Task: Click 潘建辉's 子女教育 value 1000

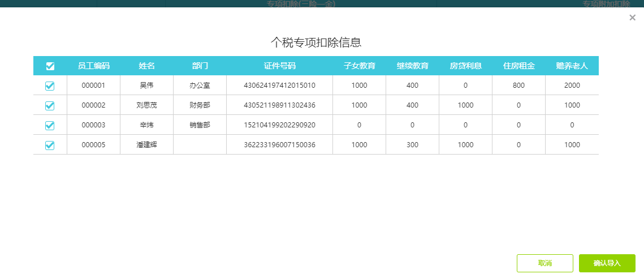Action: (360, 145)
